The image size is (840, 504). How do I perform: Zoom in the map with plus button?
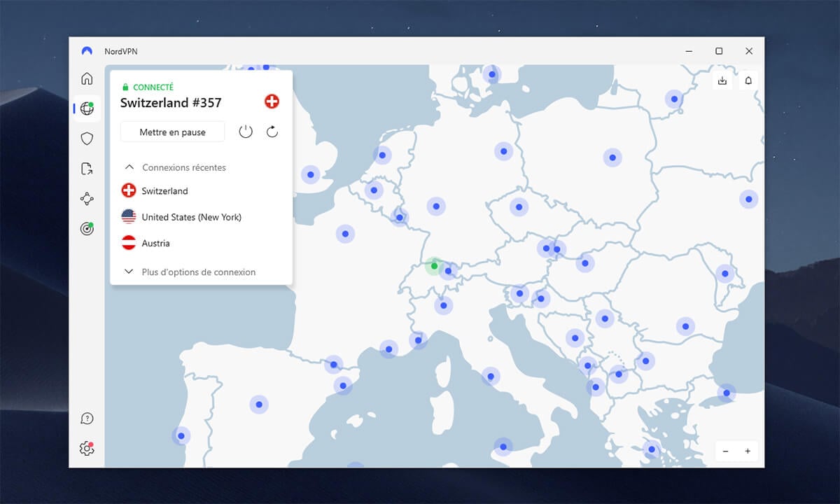pos(748,451)
